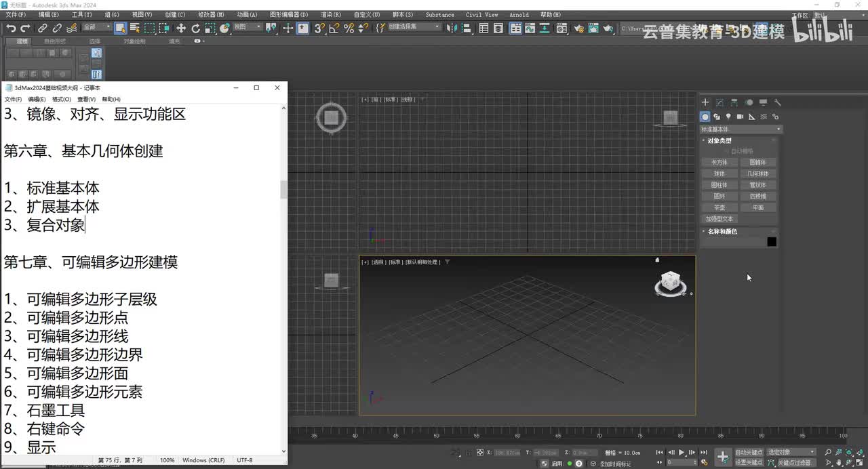868x469 pixels.
Task: Open the 格式(O) menu in Notepad
Action: pyautogui.click(x=62, y=99)
